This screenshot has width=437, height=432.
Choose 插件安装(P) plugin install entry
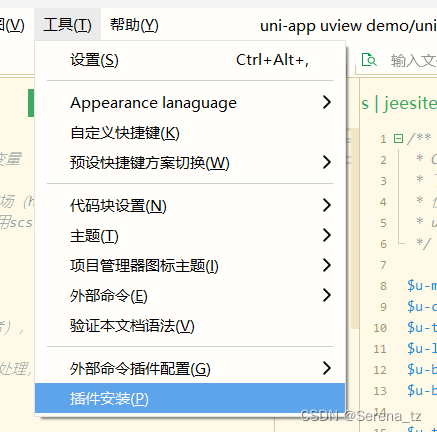tap(190, 398)
